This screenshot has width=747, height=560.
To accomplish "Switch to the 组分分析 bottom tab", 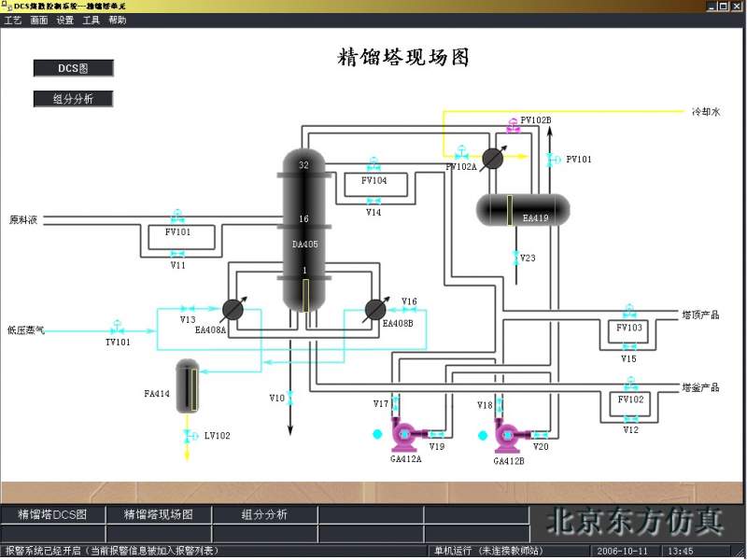I will point(264,515).
